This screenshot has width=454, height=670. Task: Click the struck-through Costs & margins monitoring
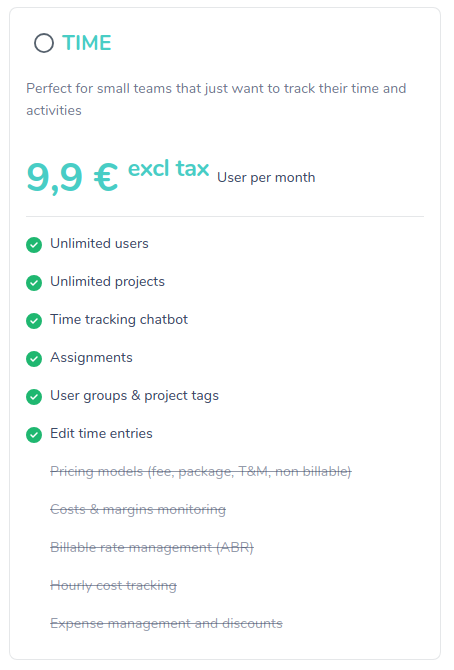point(138,510)
